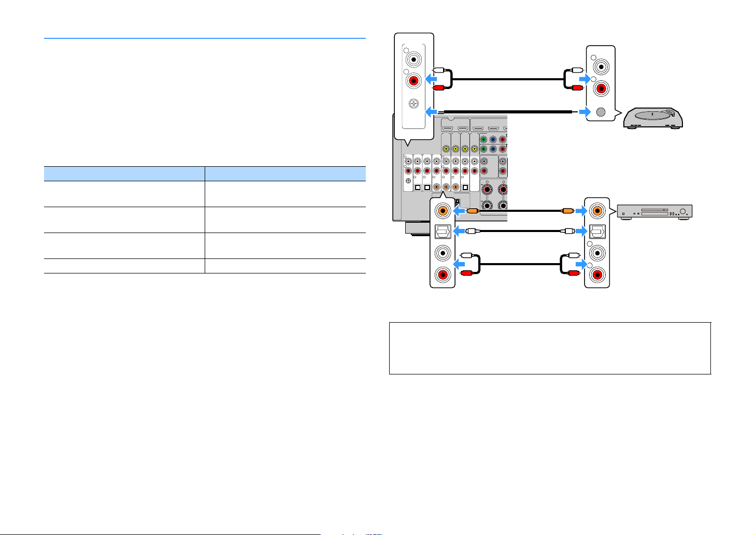
Task: Click orange coaxial cable plug at the CD player end
Action: tap(568, 210)
